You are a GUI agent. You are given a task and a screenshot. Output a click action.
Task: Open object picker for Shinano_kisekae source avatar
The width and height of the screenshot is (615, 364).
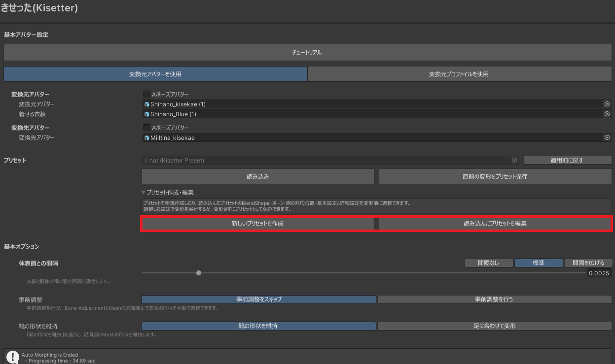(607, 104)
